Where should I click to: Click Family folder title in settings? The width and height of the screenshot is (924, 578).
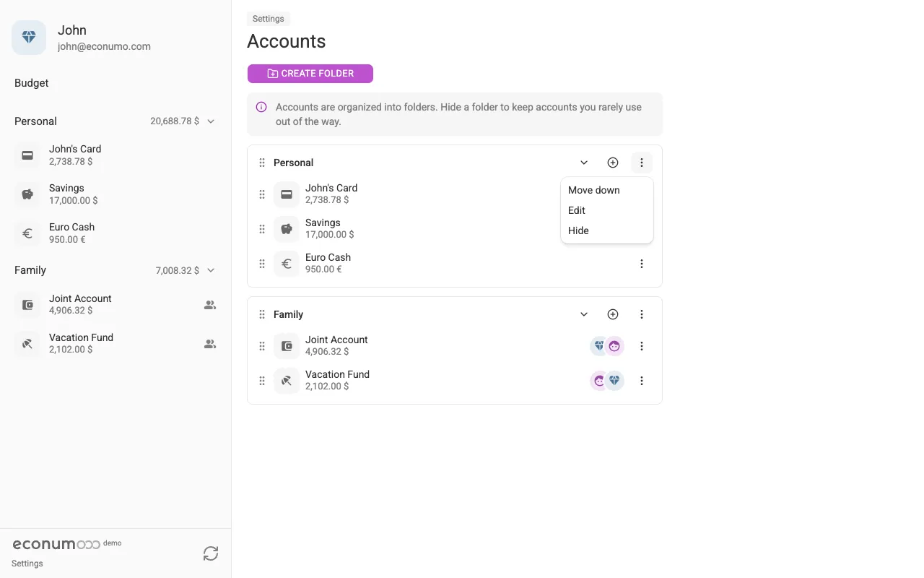pyautogui.click(x=288, y=314)
